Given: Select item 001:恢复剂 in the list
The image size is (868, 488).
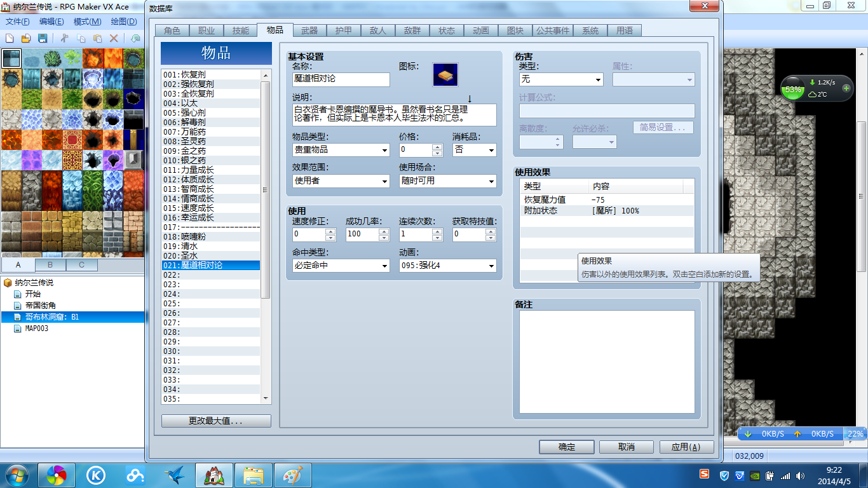Looking at the screenshot, I should point(211,74).
